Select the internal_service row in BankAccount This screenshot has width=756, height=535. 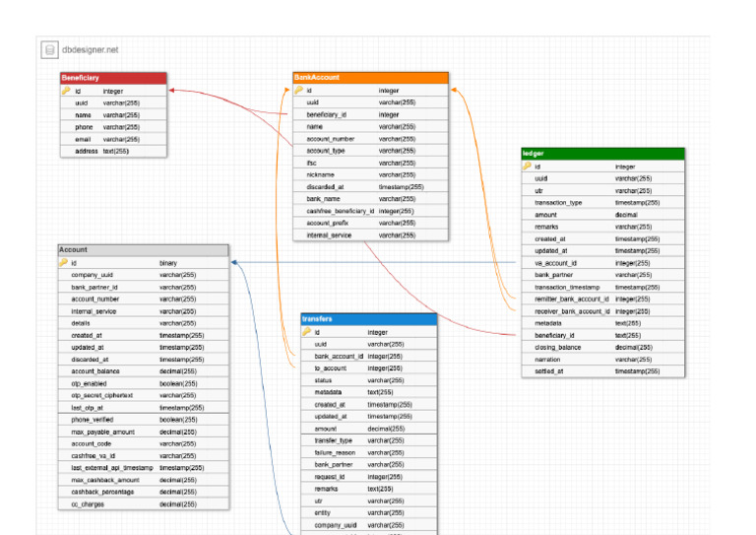coord(370,234)
